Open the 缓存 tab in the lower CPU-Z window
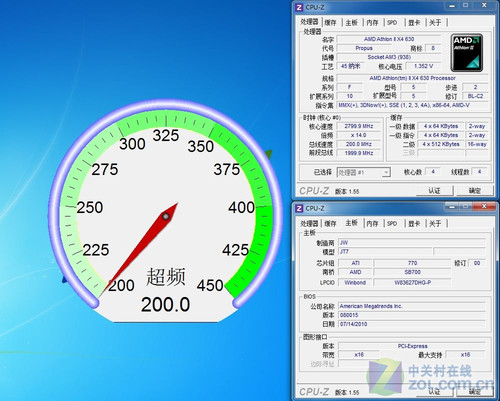500x401 pixels. pyautogui.click(x=330, y=224)
